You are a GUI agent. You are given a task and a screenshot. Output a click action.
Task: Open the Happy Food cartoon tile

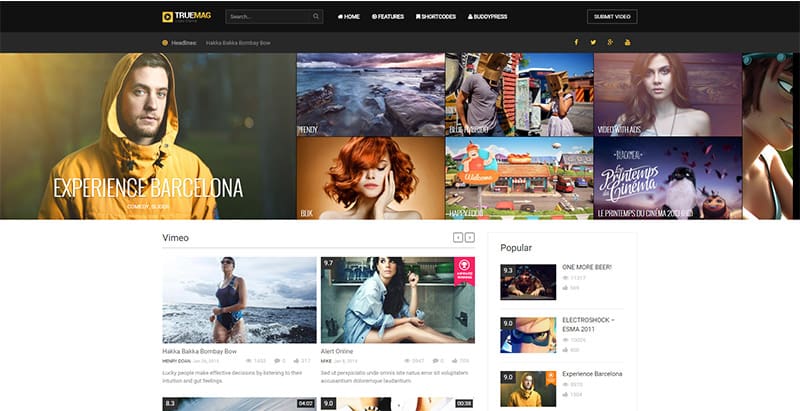[x=519, y=178]
